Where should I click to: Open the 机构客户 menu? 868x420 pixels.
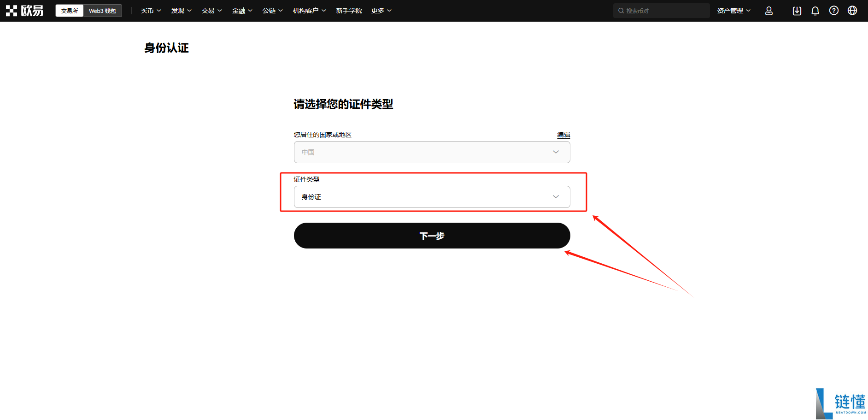[310, 11]
